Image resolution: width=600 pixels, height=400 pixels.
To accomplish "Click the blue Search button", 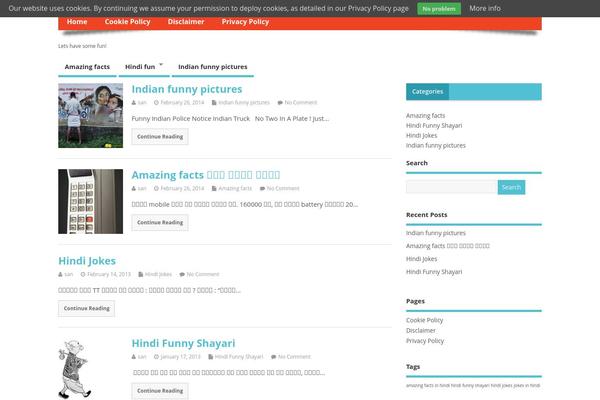I will click(511, 187).
